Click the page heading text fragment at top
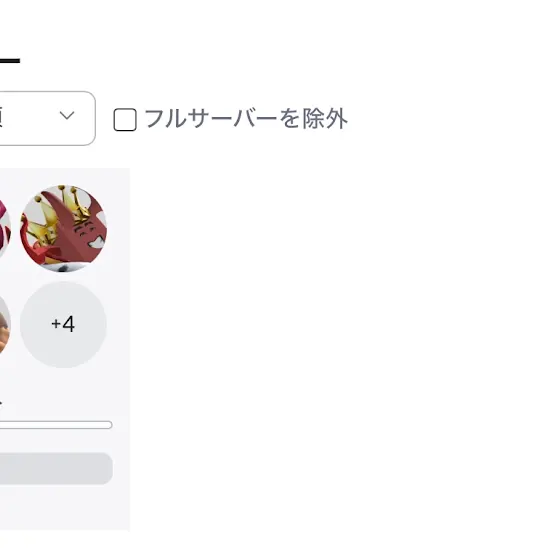Viewport: 560px width, 560px height. pyautogui.click(x=10, y=61)
